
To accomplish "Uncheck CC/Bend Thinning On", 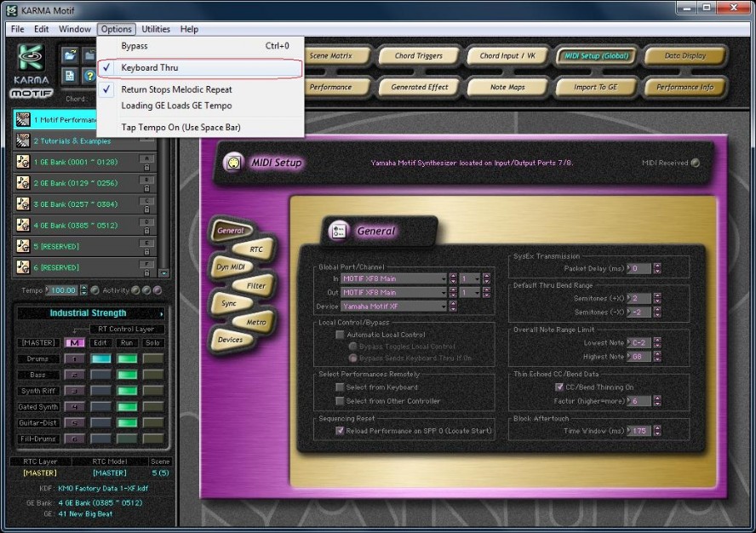I will [x=559, y=387].
